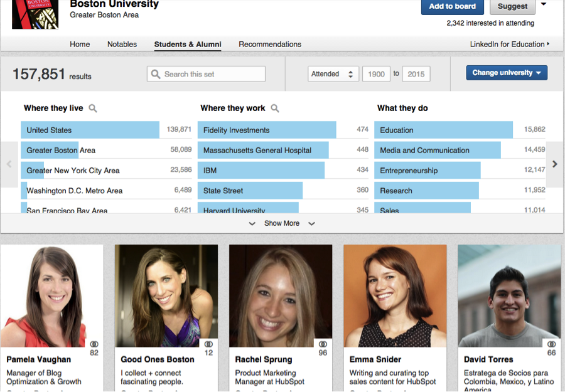565x392 pixels.
Task: Open the Recommendations tab
Action: coord(270,45)
